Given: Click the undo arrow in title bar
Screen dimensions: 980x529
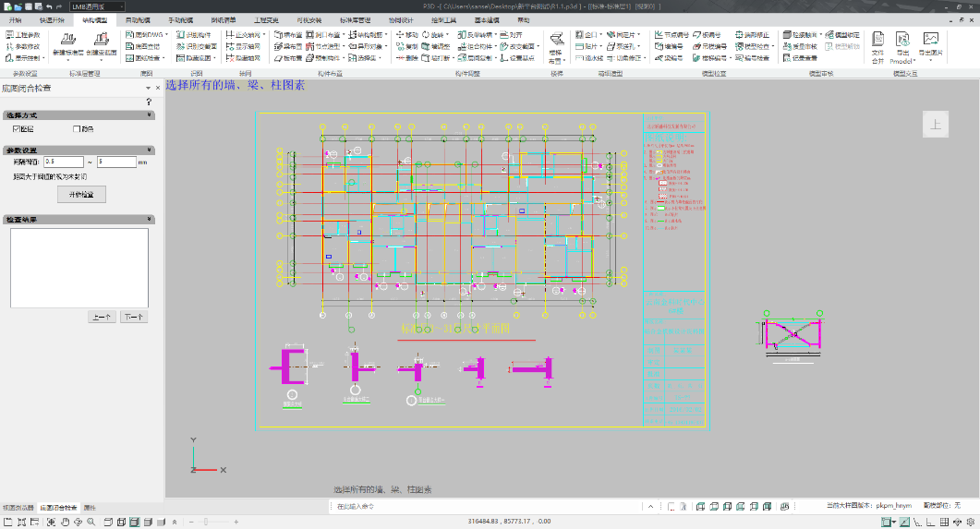Looking at the screenshot, I should (x=48, y=6).
